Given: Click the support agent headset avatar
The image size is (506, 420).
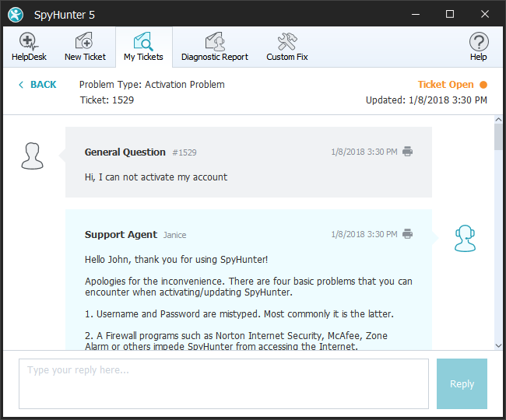Looking at the screenshot, I should (465, 239).
